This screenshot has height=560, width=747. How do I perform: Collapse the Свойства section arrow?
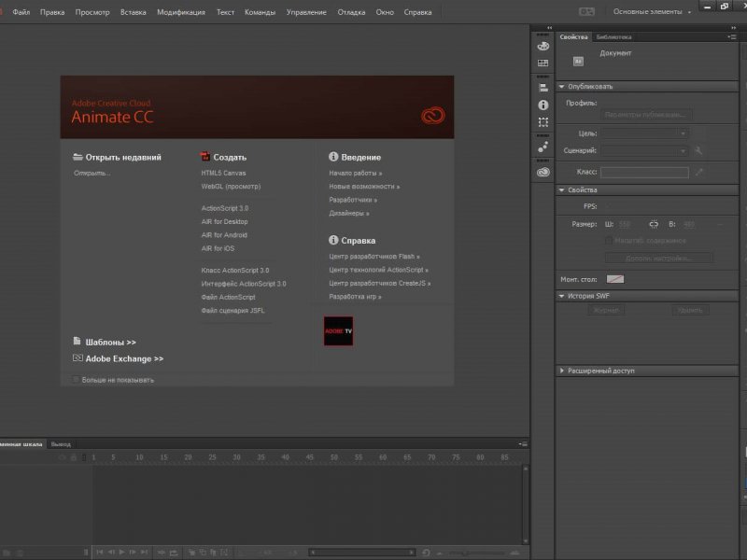pos(562,190)
